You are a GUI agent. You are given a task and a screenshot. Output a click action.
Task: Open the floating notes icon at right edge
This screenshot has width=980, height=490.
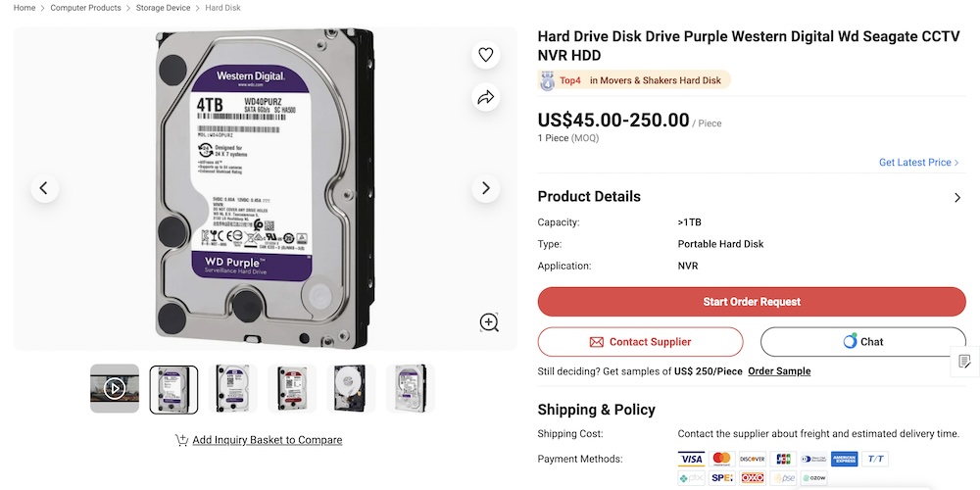coord(964,362)
